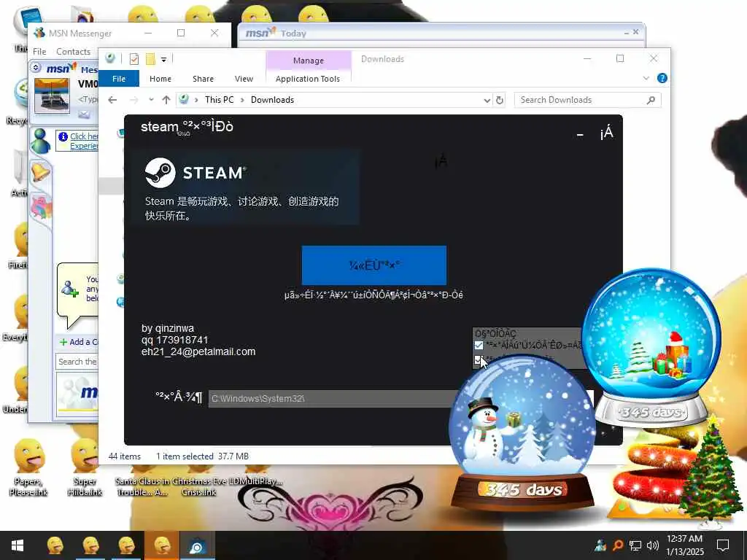Click the C:\Windows\System32\ install path field
The width and height of the screenshot is (747, 560).
(333, 399)
